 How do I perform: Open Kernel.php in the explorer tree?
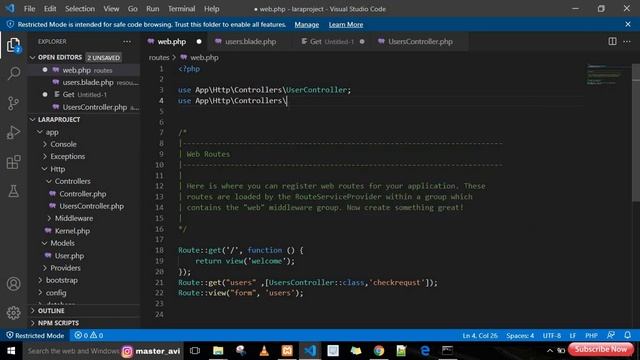pos(72,231)
